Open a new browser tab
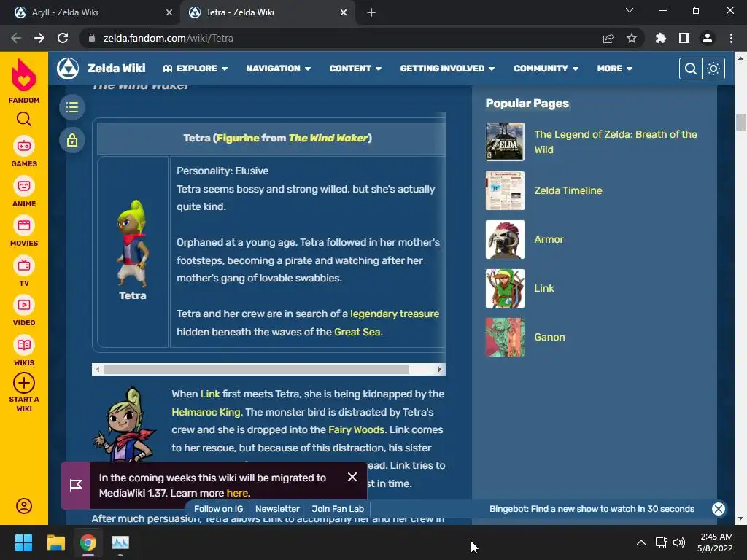Viewport: 747px width, 560px height. (x=371, y=12)
